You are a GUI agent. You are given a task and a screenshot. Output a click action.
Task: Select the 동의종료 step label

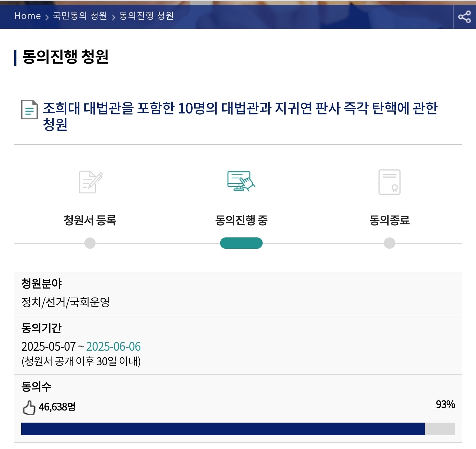(390, 220)
